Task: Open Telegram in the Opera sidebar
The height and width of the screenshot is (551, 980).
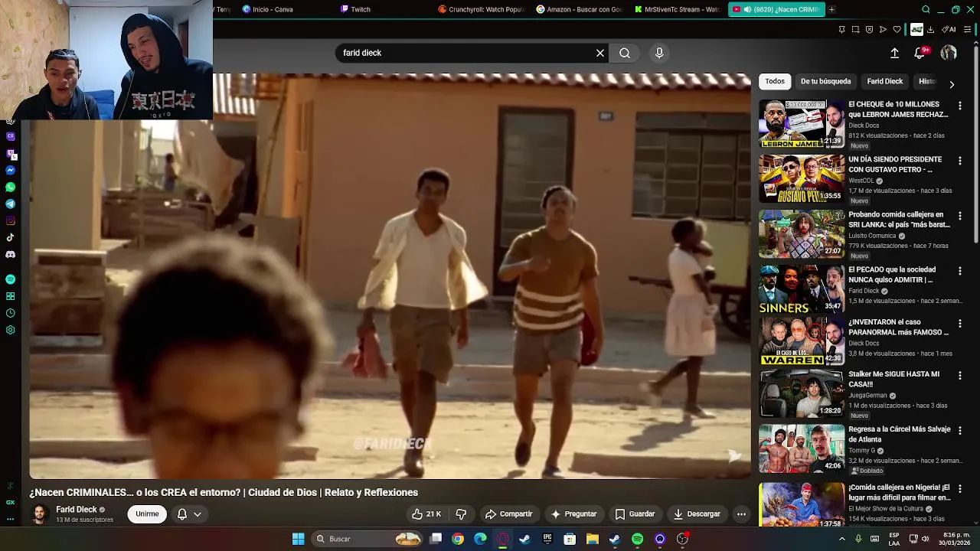Action: tap(10, 204)
